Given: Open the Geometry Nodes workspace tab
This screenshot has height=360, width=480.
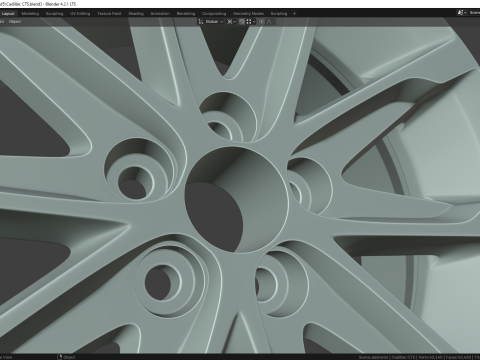Looking at the screenshot, I should [x=248, y=14].
